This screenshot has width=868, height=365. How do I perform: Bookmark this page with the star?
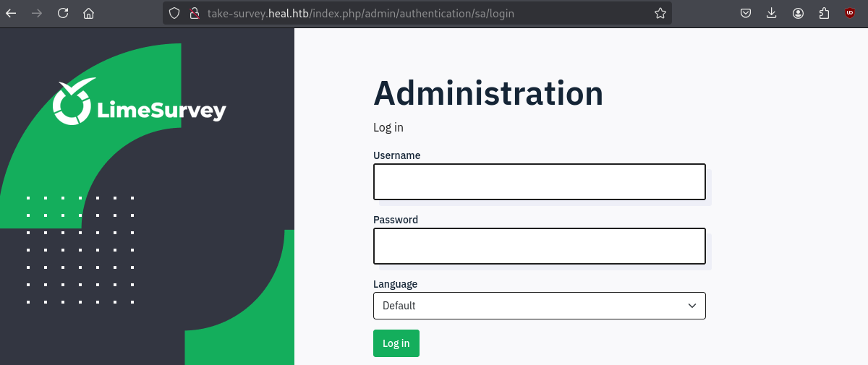(660, 13)
